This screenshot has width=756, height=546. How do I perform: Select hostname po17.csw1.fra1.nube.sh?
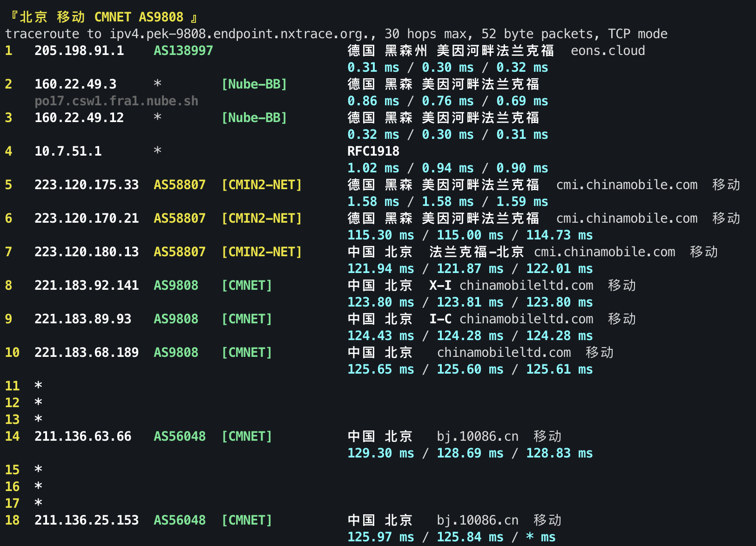coord(116,101)
